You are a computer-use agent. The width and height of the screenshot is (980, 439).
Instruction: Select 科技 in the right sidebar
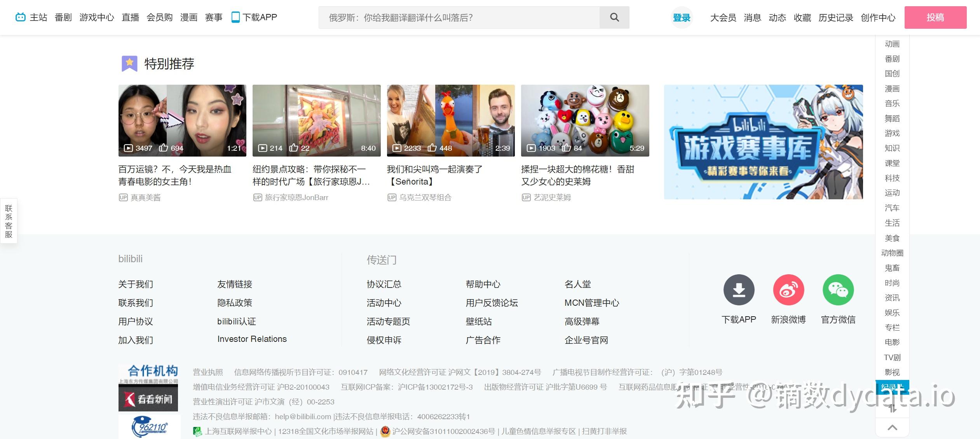click(892, 178)
